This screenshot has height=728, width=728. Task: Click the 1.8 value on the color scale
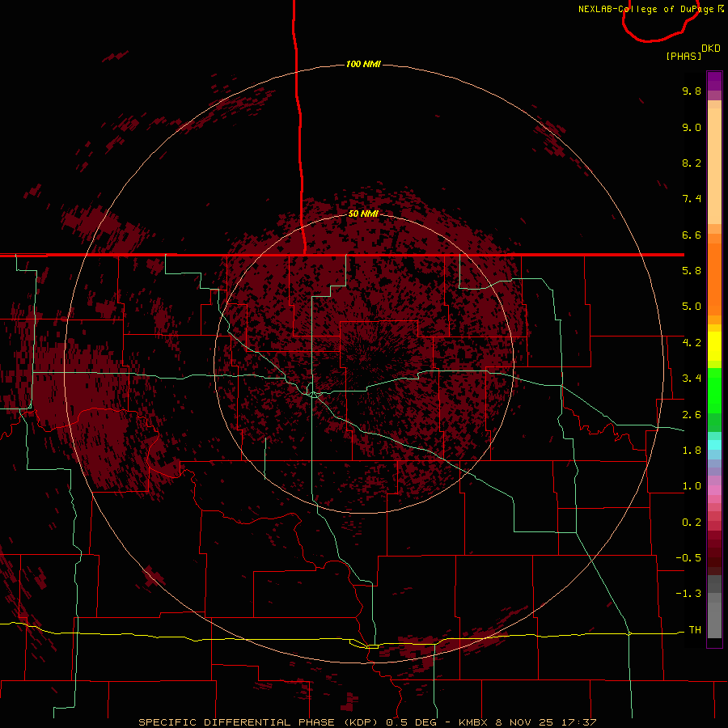click(x=692, y=451)
